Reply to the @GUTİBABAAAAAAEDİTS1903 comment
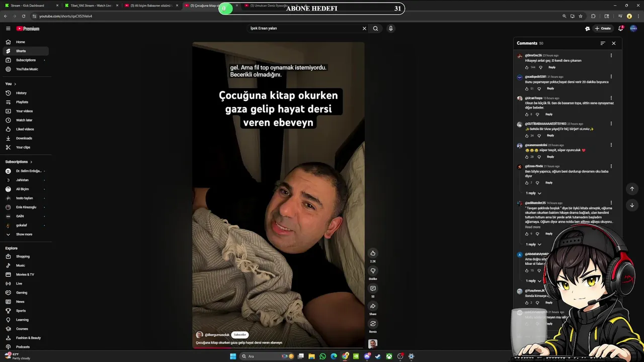This screenshot has width=644, height=362. point(550,135)
